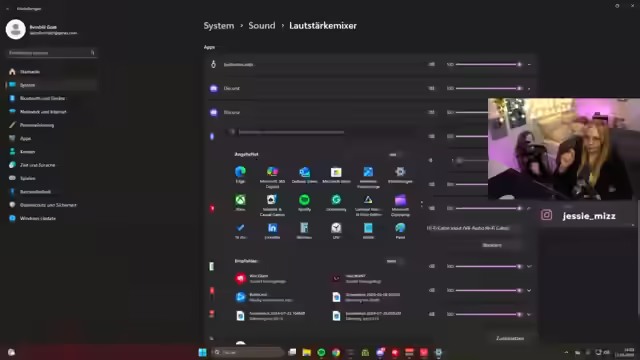Expand the Discord volume mixer entry
640x360 pixels.
pos(529,89)
